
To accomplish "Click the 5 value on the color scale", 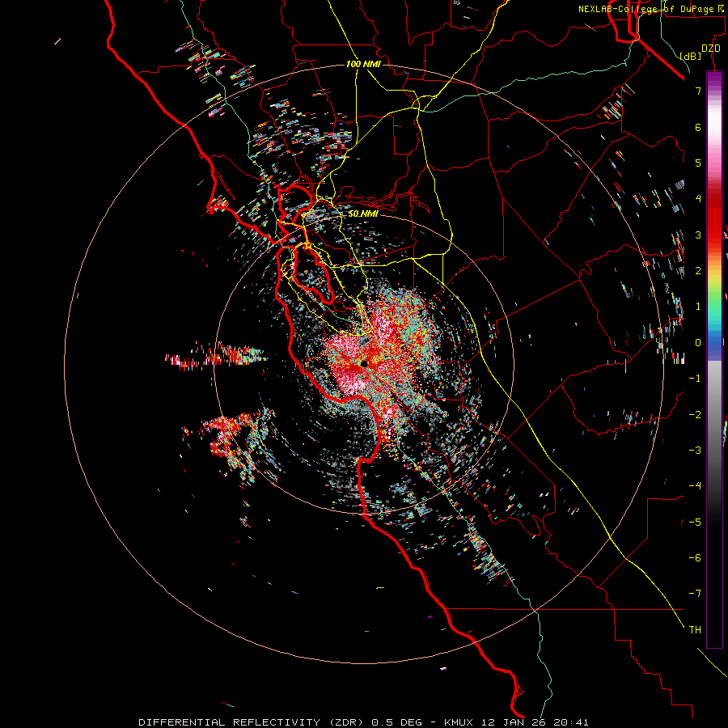I will pyautogui.click(x=698, y=163).
